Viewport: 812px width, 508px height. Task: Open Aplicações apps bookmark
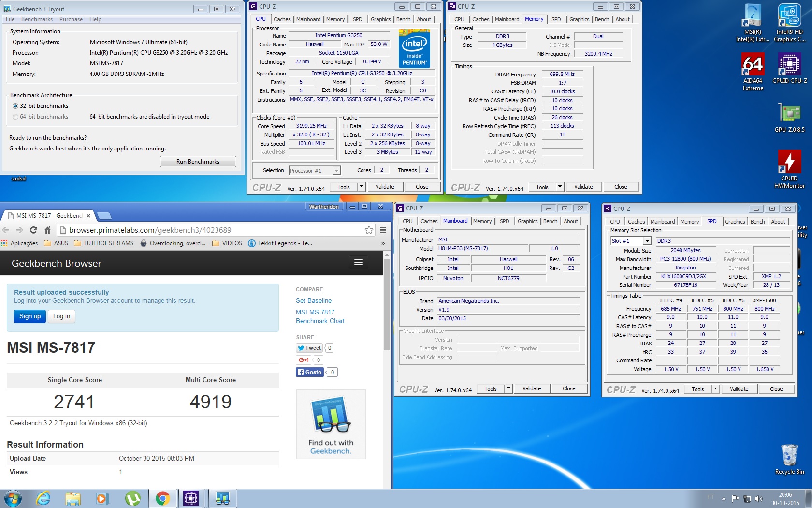tap(19, 243)
